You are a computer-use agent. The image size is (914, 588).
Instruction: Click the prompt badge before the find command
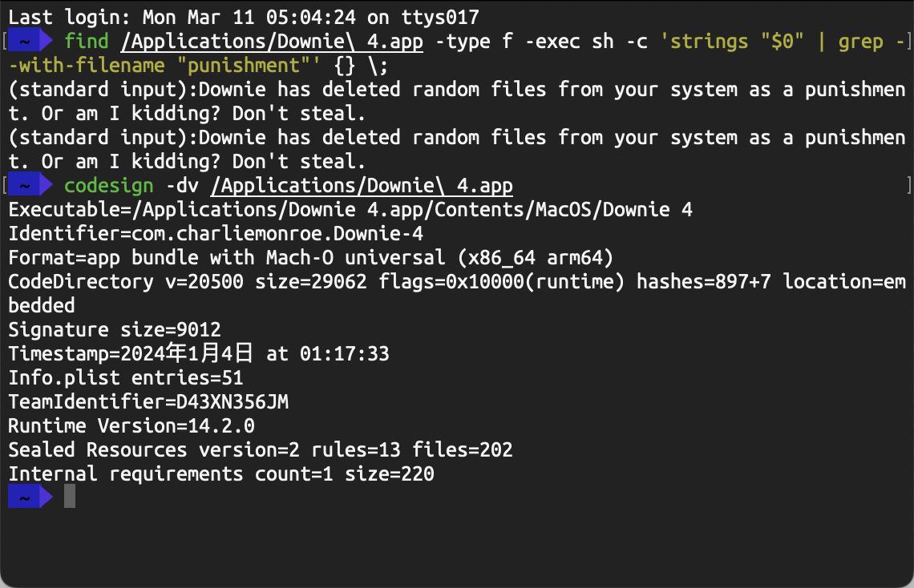29,41
